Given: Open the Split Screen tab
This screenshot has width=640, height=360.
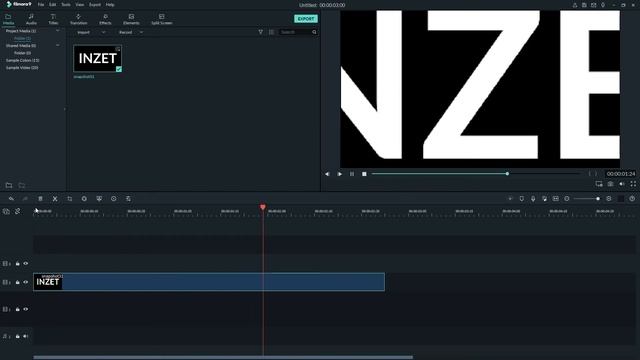Looking at the screenshot, I should click(162, 19).
